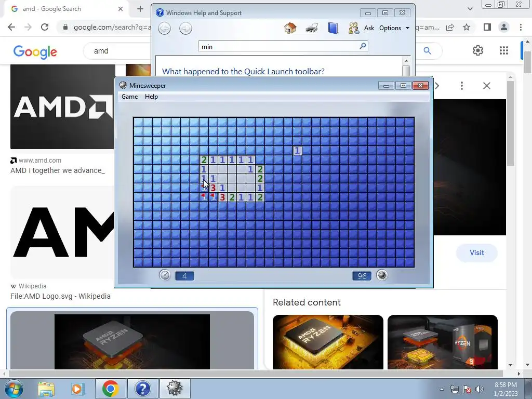The width and height of the screenshot is (532, 399).
Task: Click Help window scrollbar up arrow
Action: (x=406, y=61)
